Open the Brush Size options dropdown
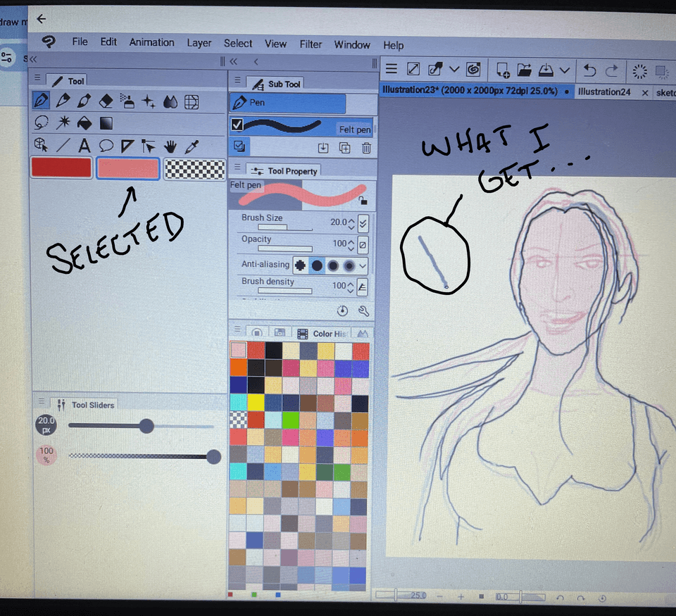Screen dimensions: 676x616 click(x=363, y=223)
